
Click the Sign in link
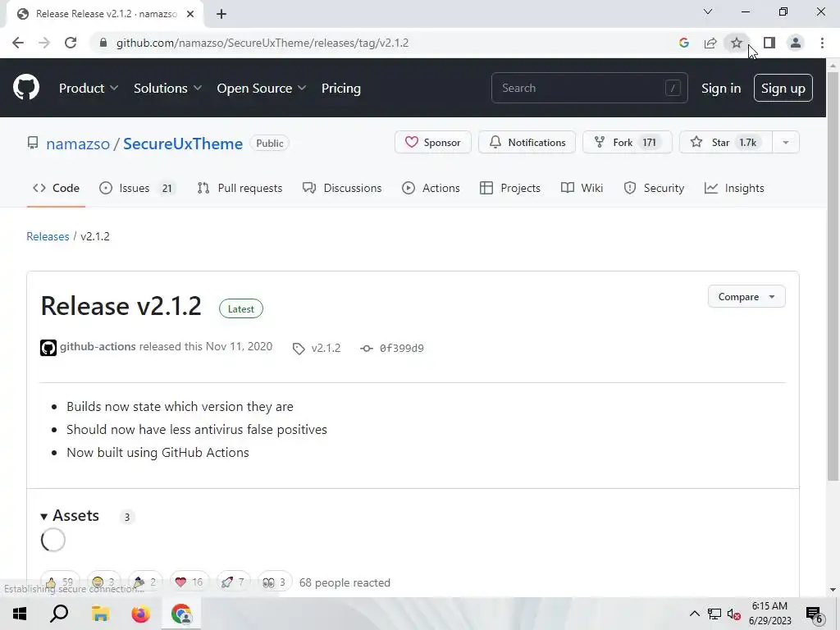click(721, 88)
